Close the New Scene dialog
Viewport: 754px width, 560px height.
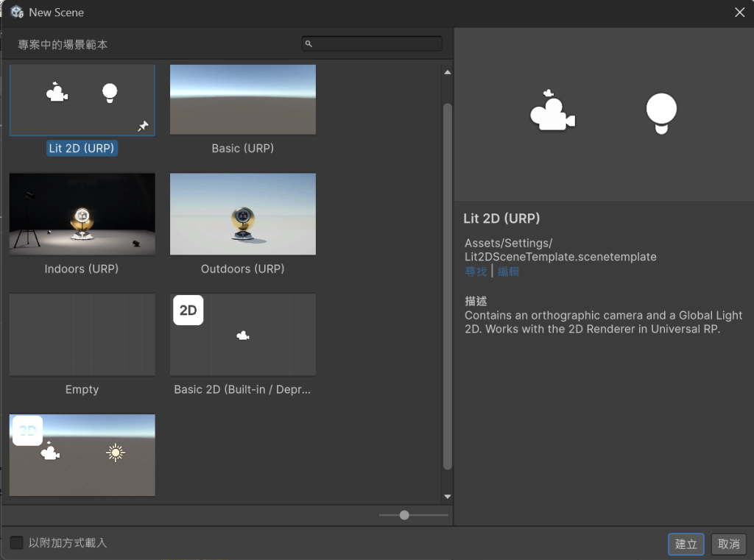[739, 13]
